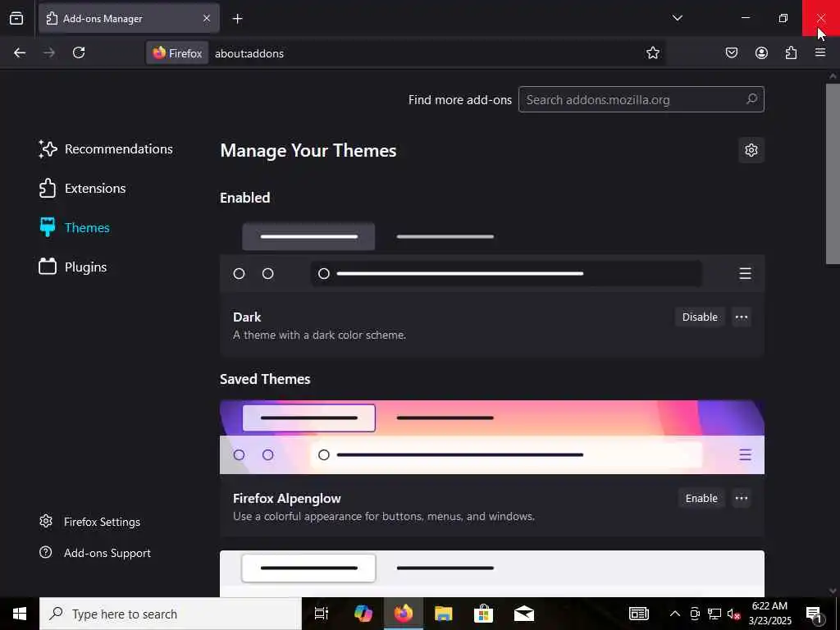
Task: Open a new tab with plus button
Action: click(237, 18)
